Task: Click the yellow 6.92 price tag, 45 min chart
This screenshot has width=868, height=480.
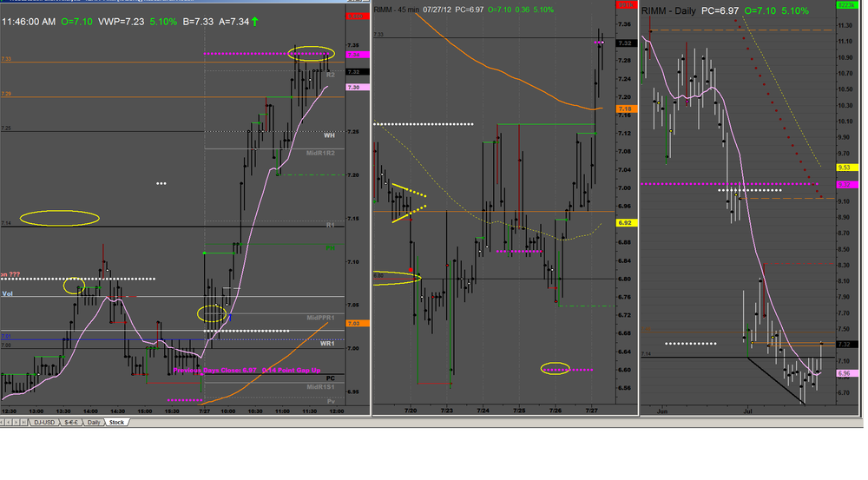Action: (x=626, y=222)
